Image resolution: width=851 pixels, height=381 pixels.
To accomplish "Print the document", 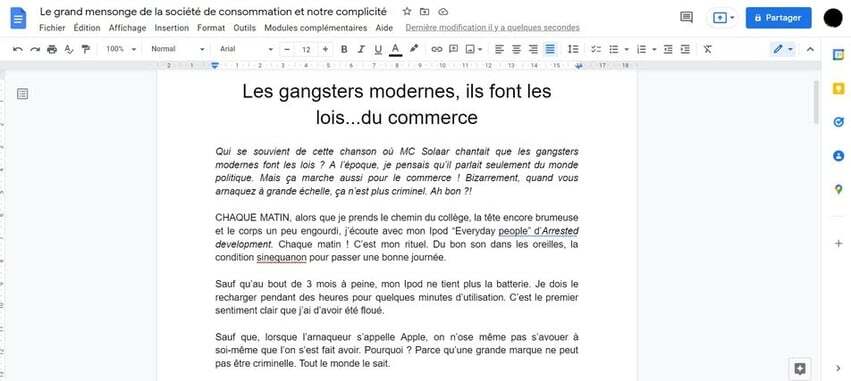I will (x=52, y=49).
